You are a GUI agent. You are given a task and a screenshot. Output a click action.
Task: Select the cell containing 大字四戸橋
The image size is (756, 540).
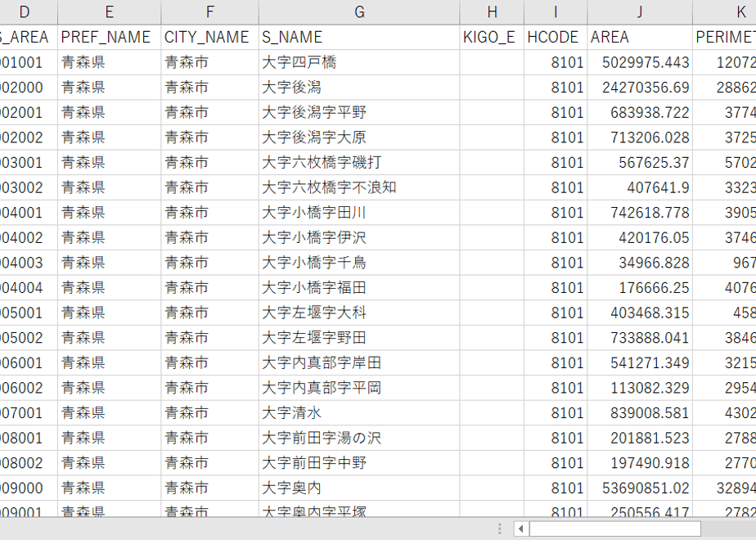click(359, 62)
